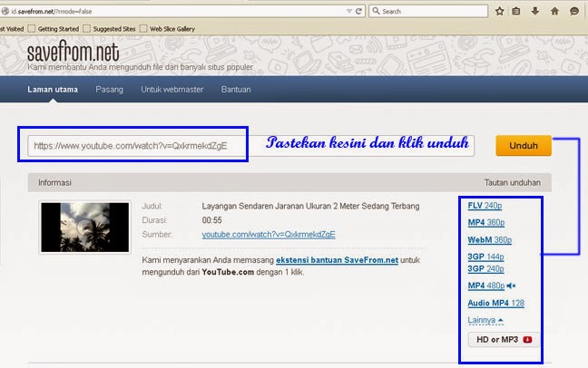Click the video thumbnail preview
The image size is (588, 368).
(84, 228)
